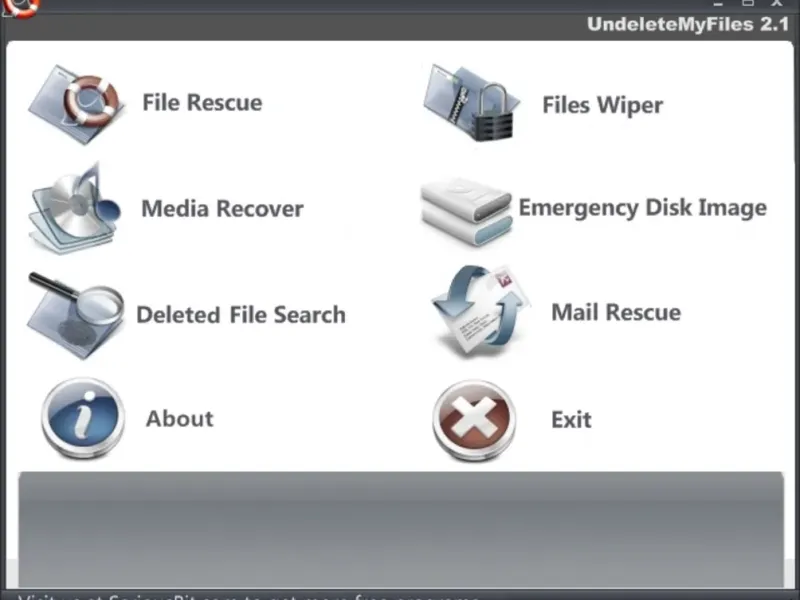Click the Mail Rescue envelope icon
This screenshot has height=600, width=800.
pos(480,311)
